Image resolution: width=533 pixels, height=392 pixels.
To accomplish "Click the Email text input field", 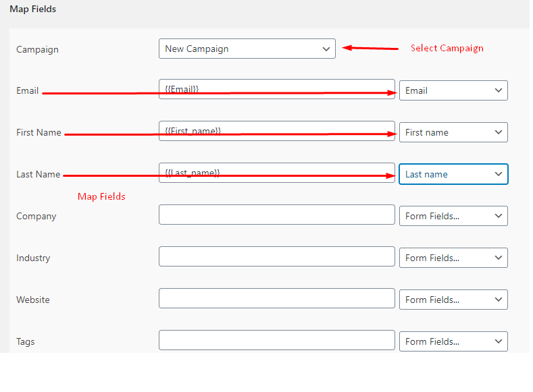I will [x=277, y=89].
